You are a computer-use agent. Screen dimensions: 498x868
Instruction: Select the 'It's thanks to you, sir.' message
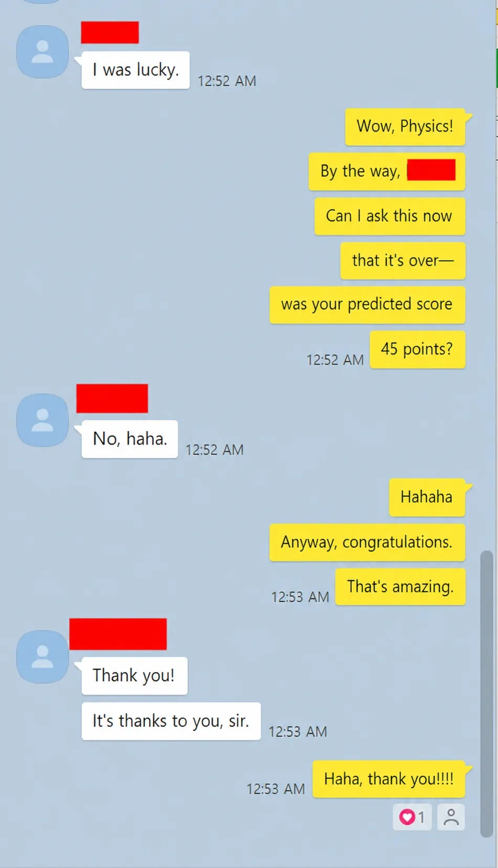coord(171,721)
